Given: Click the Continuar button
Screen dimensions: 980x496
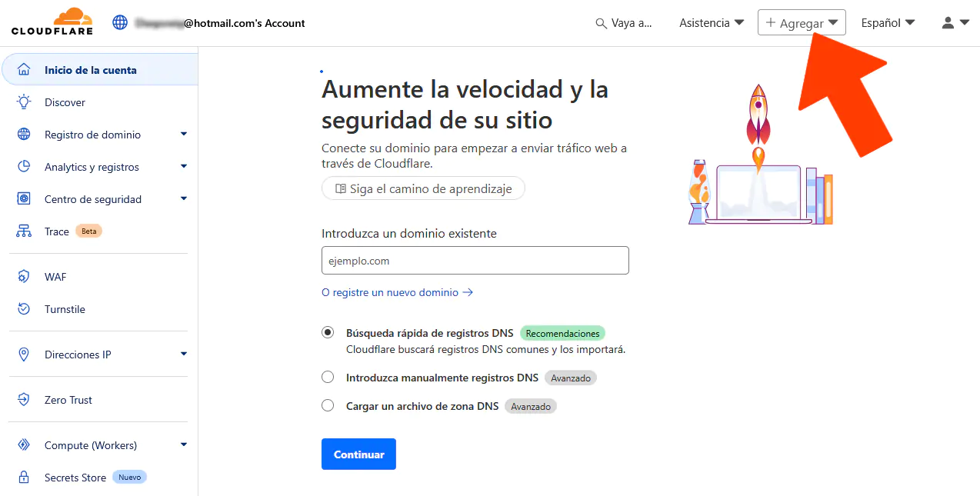Looking at the screenshot, I should 358,454.
